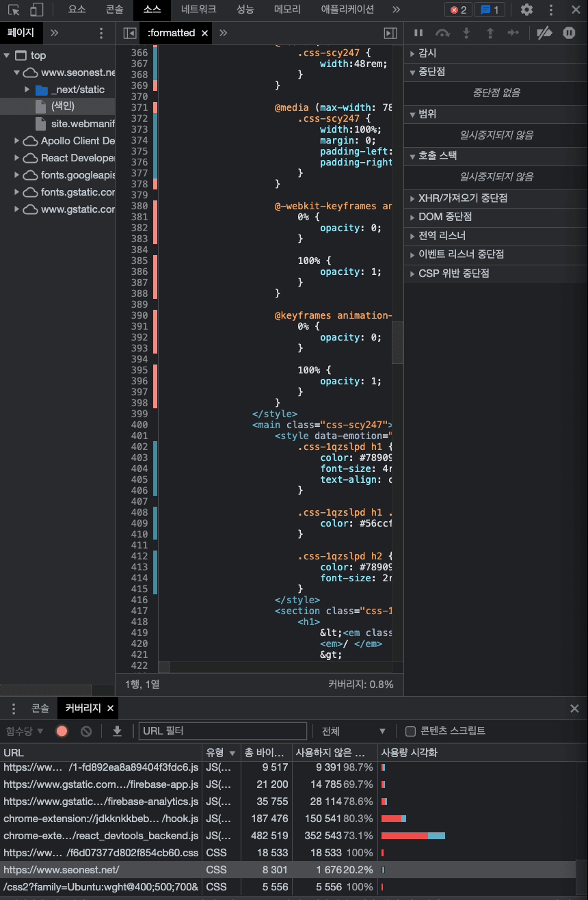Click deactivate breakpoints icon
The width and height of the screenshot is (588, 900).
coord(544,33)
